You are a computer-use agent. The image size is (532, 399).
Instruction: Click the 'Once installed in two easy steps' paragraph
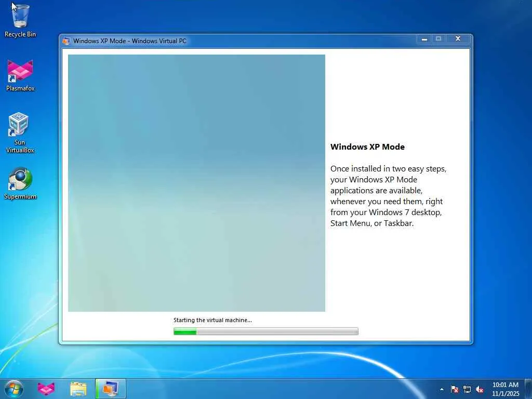point(389,196)
